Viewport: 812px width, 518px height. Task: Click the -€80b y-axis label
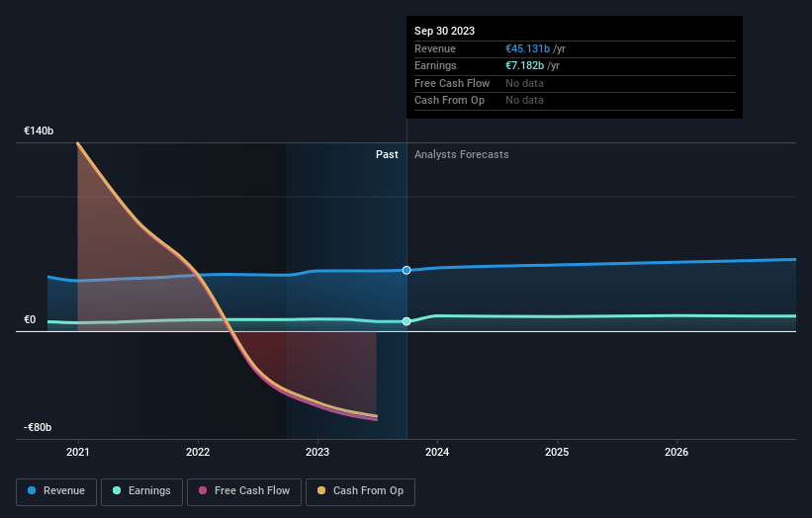[x=38, y=427]
